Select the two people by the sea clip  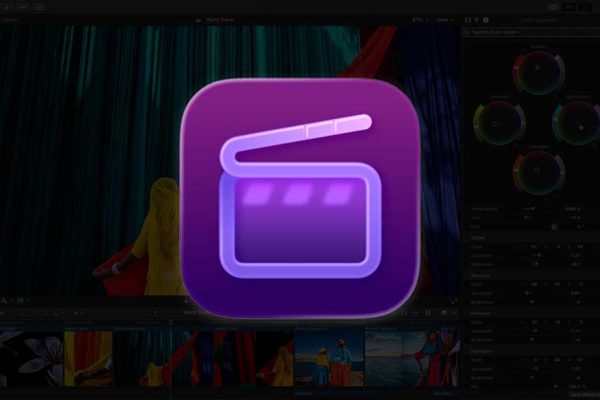coord(329,358)
